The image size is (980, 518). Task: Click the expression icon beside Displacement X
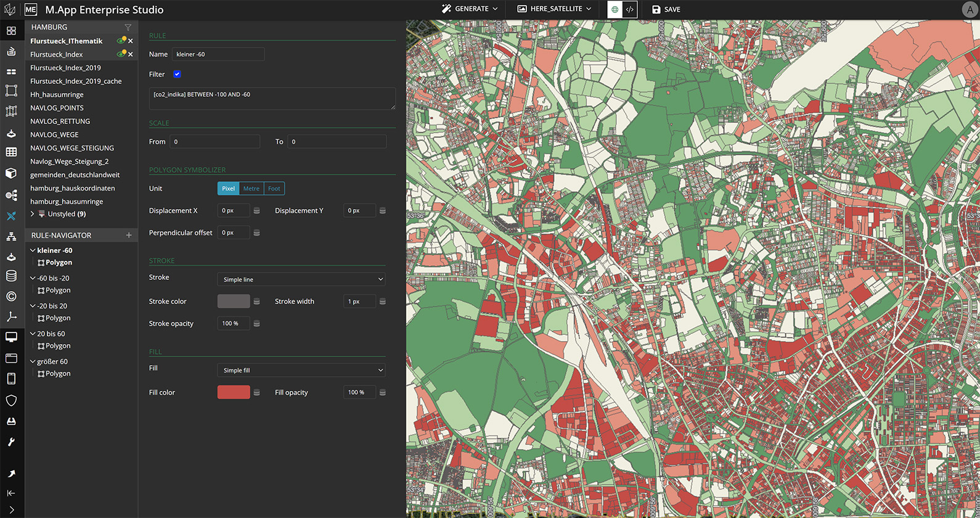pyautogui.click(x=257, y=211)
